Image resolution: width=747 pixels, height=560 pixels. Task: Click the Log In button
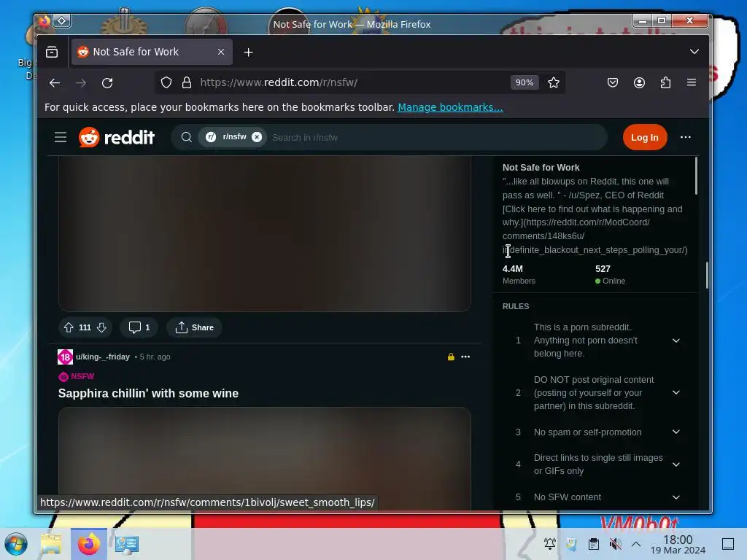[645, 138]
